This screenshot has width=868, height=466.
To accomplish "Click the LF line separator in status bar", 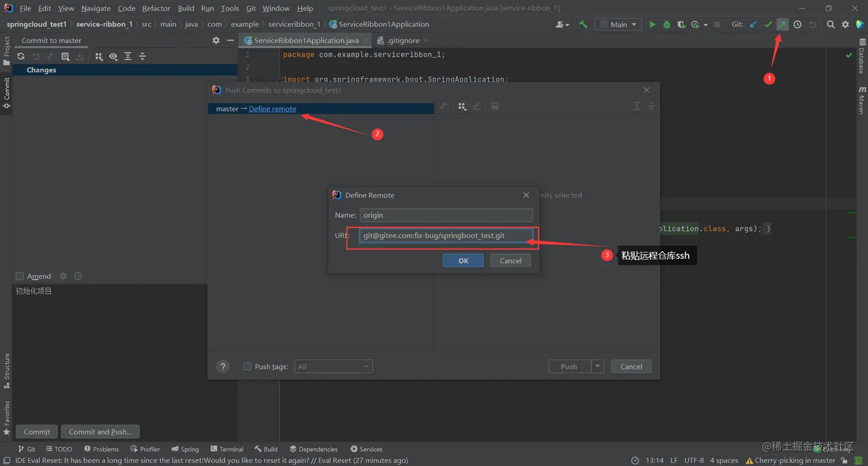I will tap(674, 460).
